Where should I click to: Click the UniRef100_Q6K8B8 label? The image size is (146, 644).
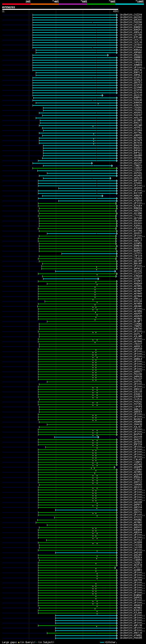(x=131, y=156)
